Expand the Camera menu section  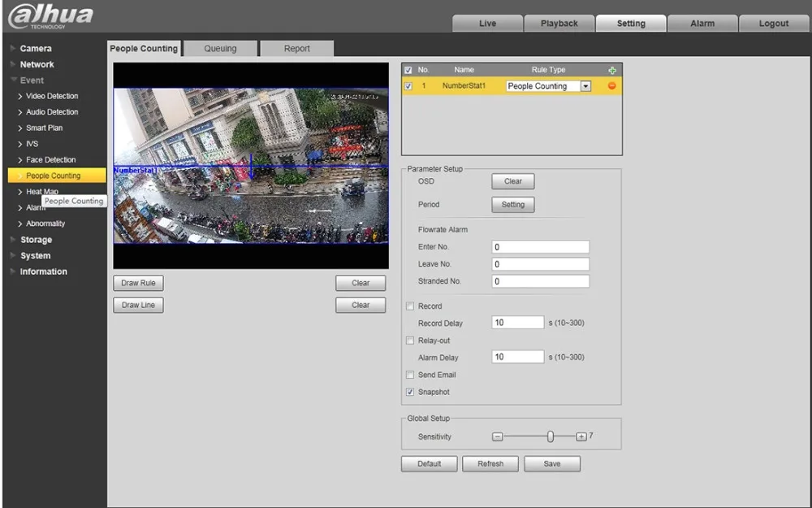click(x=36, y=49)
